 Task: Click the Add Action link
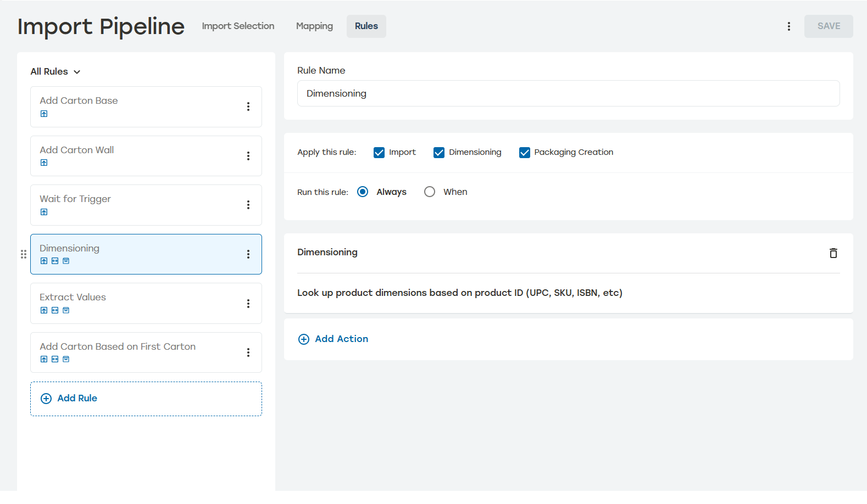(334, 339)
